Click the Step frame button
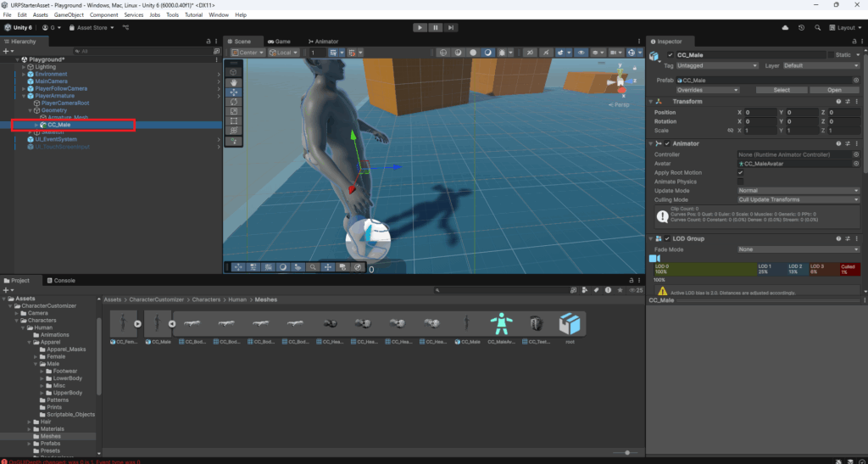868x464 pixels. coord(451,28)
